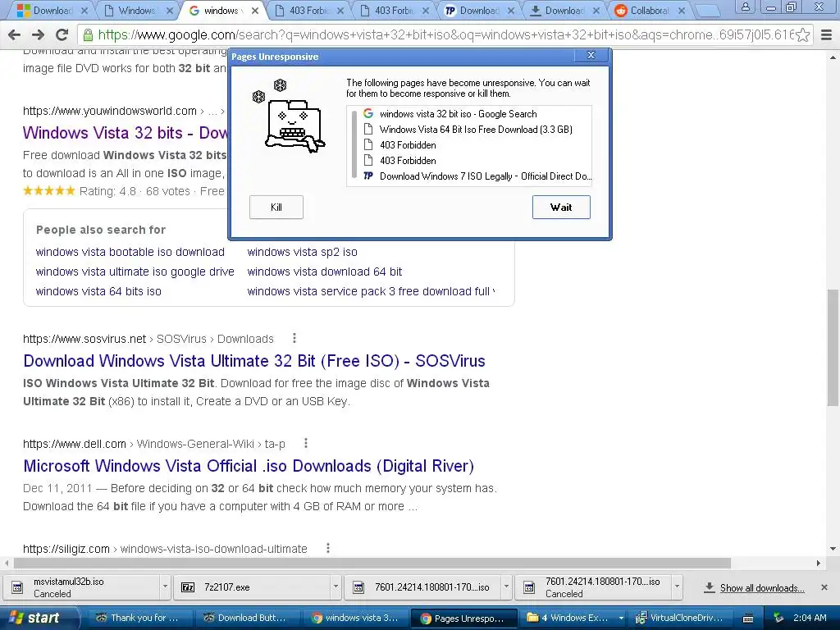
Task: Click the vertical page scrollbar thumb
Action: 833,348
